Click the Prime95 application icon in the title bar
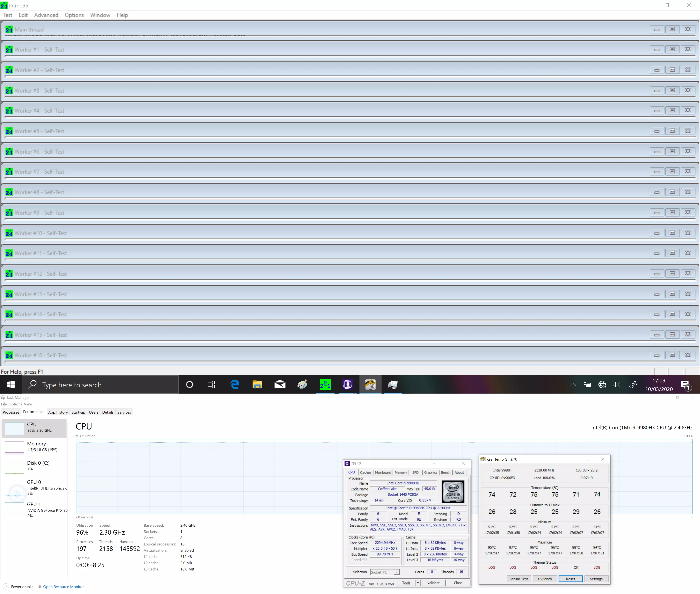Screen dimensions: 700x594 point(4,5)
